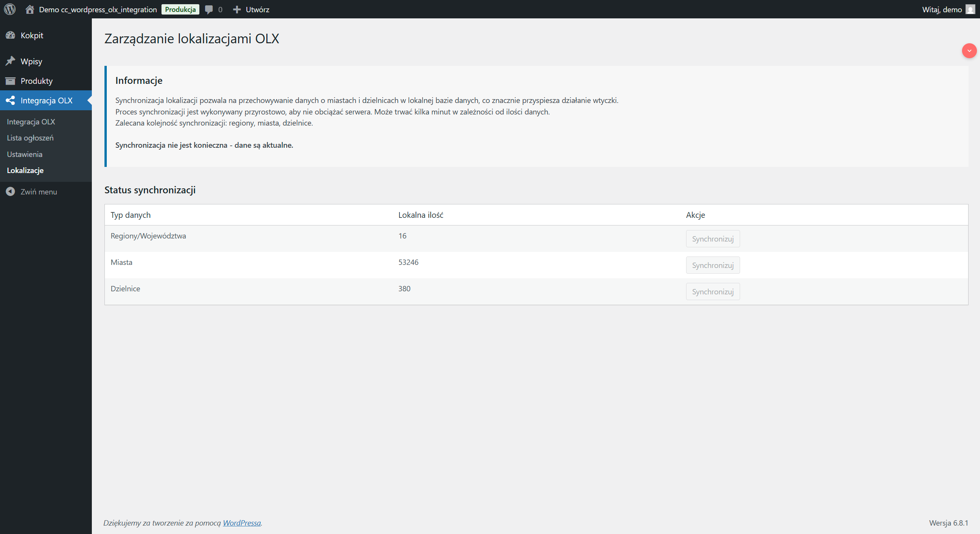Click the green Produkcja environment badge

click(x=180, y=10)
